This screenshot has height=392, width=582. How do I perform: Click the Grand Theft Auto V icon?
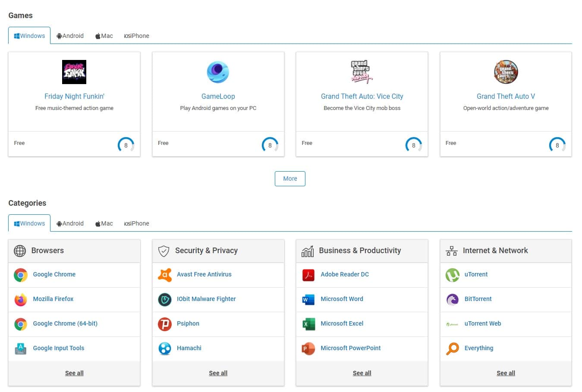point(506,72)
